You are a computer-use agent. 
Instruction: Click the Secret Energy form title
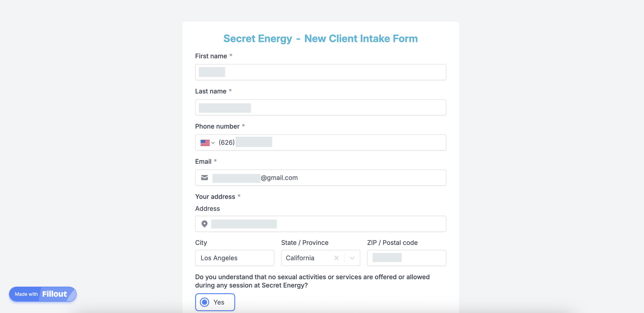click(x=320, y=39)
